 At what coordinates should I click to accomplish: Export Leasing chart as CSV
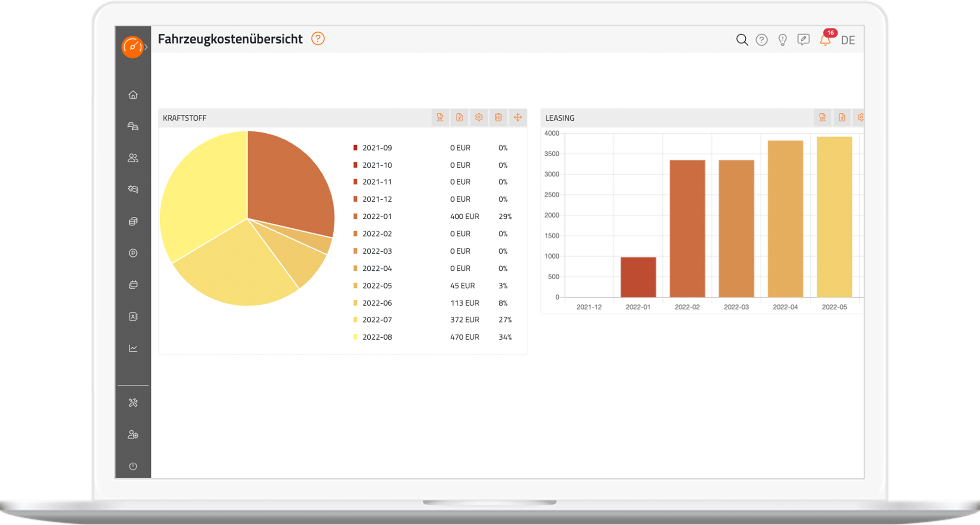tap(822, 118)
